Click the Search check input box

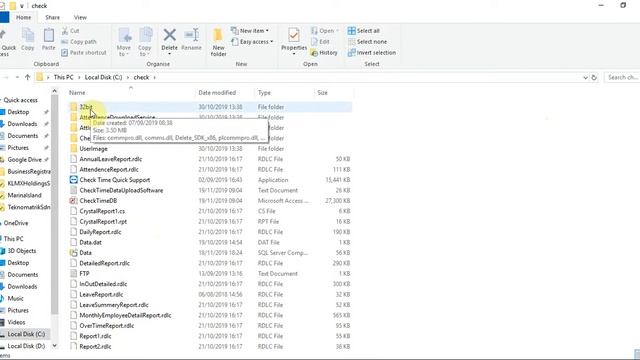coord(622,77)
